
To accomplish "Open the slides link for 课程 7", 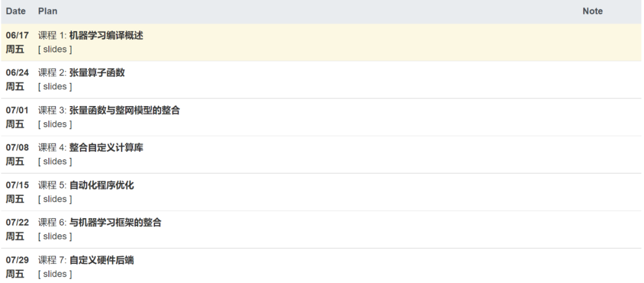I will [x=55, y=274].
